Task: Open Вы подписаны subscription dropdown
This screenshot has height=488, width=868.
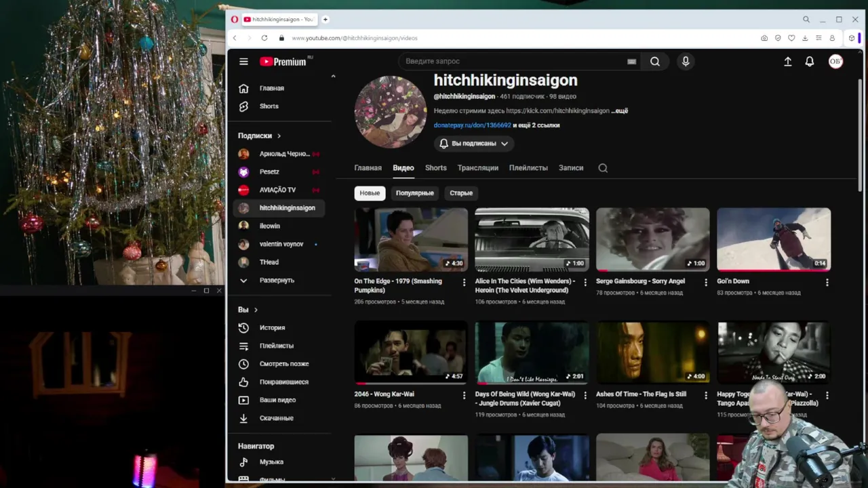Action: click(474, 144)
